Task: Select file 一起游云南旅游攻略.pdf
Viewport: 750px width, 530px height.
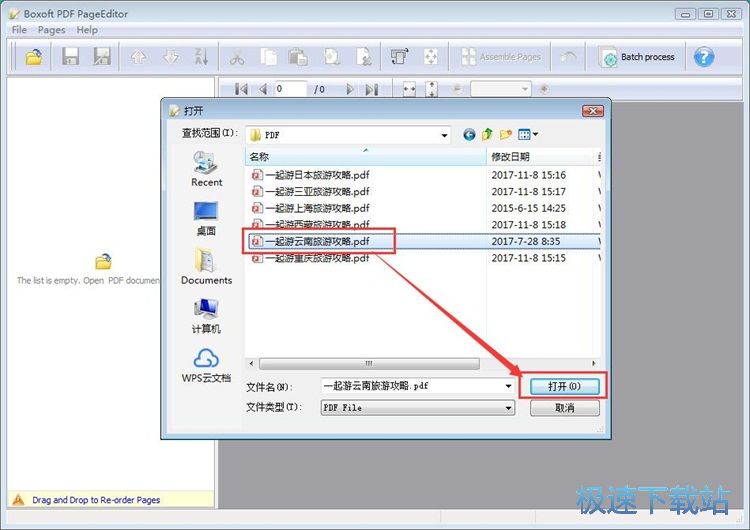Action: coord(310,241)
